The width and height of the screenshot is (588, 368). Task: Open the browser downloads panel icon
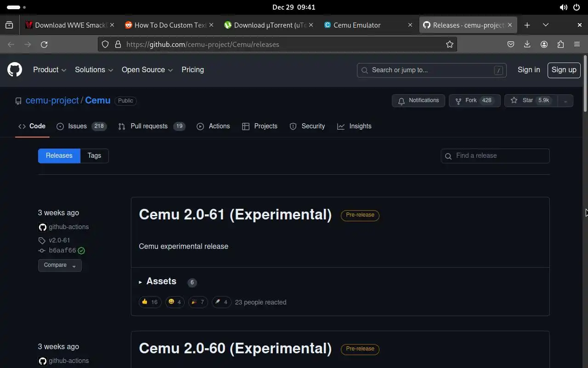point(527,44)
